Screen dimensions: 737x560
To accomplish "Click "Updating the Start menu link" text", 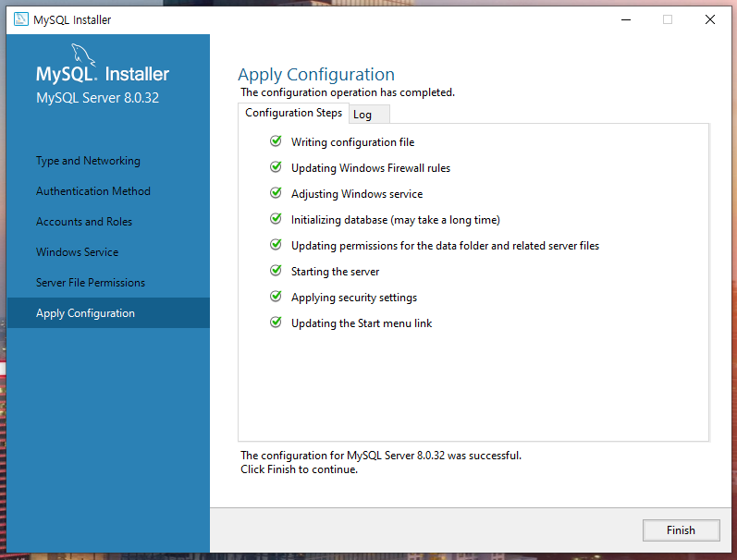I will 362,323.
